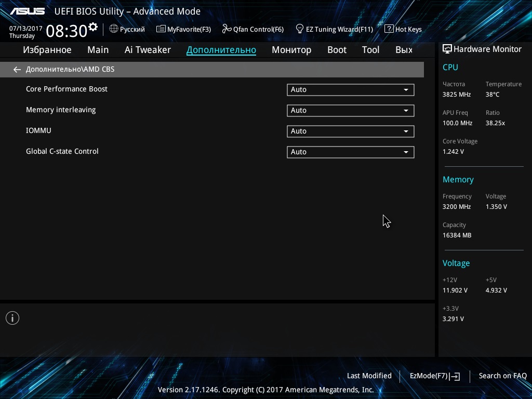Click Search on FAQ
532x399 pixels.
pos(503,376)
